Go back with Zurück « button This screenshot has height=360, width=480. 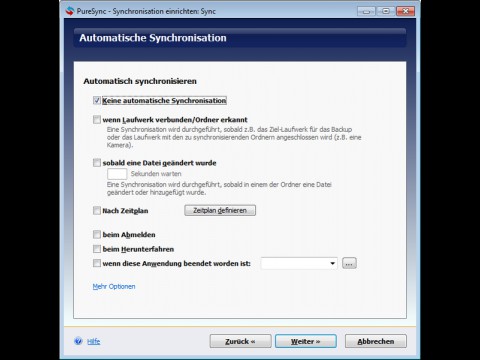[x=240, y=341]
